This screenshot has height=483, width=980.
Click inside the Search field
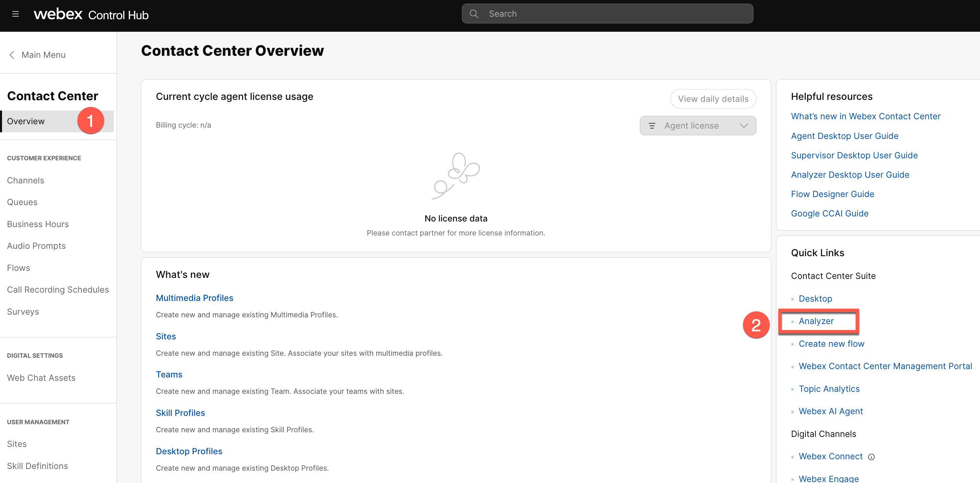[571, 13]
